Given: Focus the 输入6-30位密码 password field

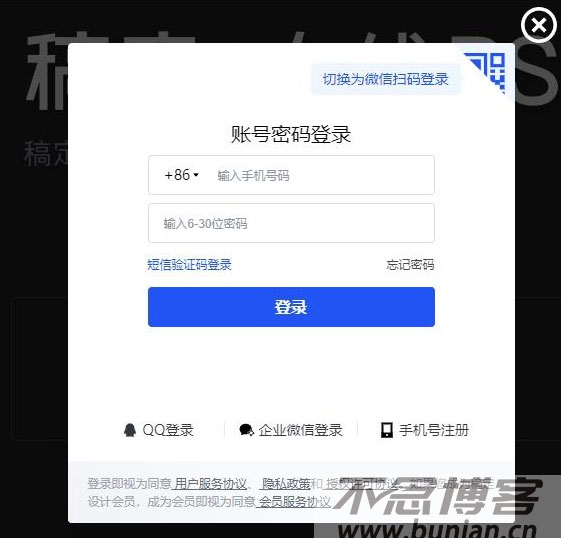Looking at the screenshot, I should pyautogui.click(x=291, y=223).
